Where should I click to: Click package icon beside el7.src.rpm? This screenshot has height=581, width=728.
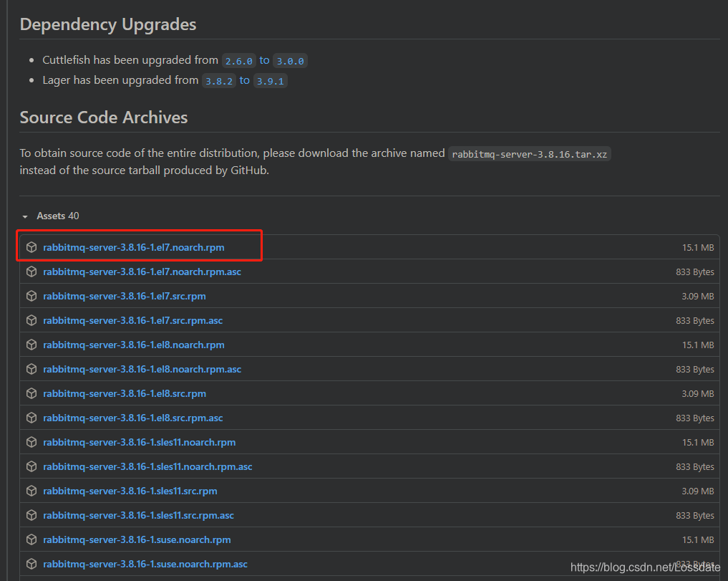click(x=31, y=296)
